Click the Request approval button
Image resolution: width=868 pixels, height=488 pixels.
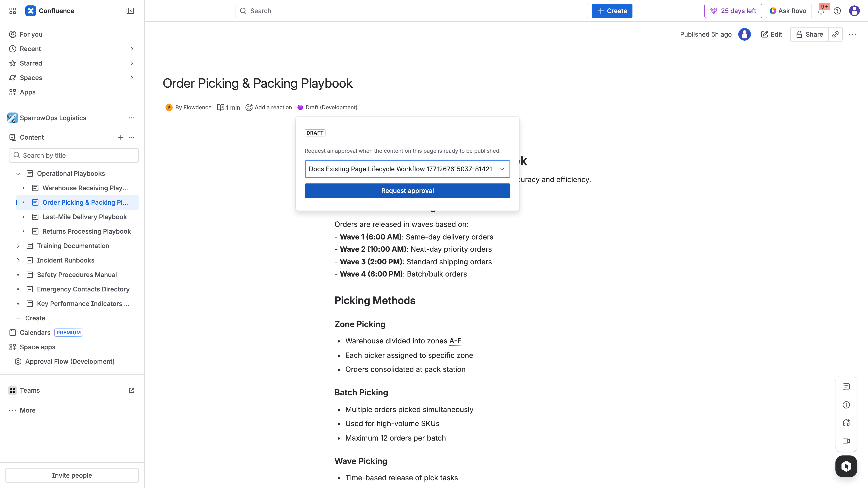pos(407,190)
